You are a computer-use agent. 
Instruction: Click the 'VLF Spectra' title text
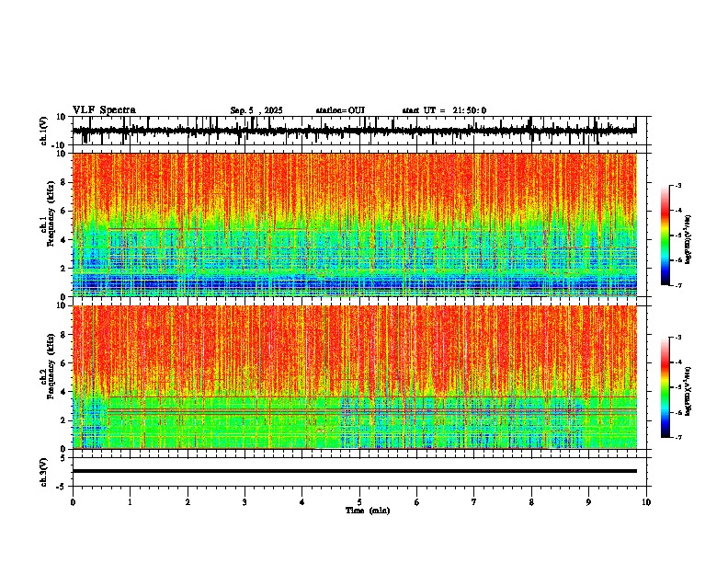pos(104,110)
